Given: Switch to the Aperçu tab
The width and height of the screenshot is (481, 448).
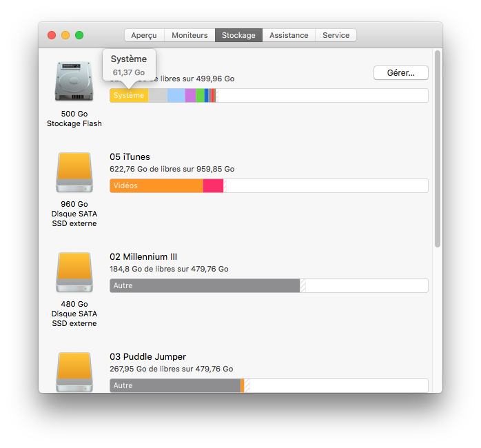Looking at the screenshot, I should coord(144,35).
